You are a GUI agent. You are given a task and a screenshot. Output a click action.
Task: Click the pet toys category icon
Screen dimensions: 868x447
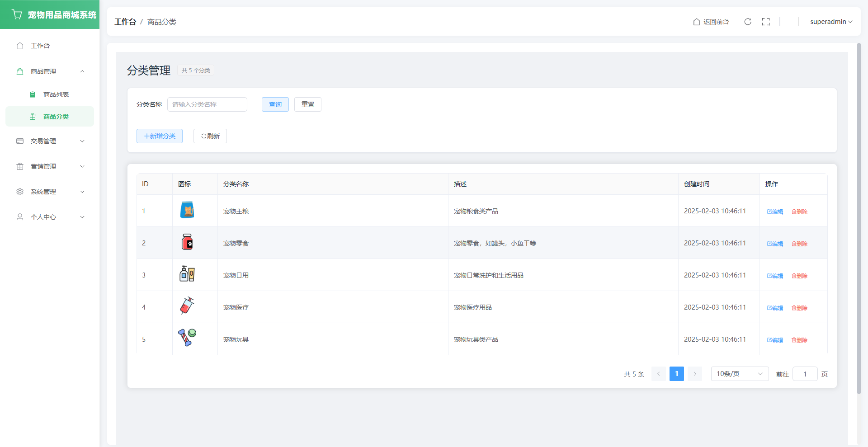tap(187, 338)
